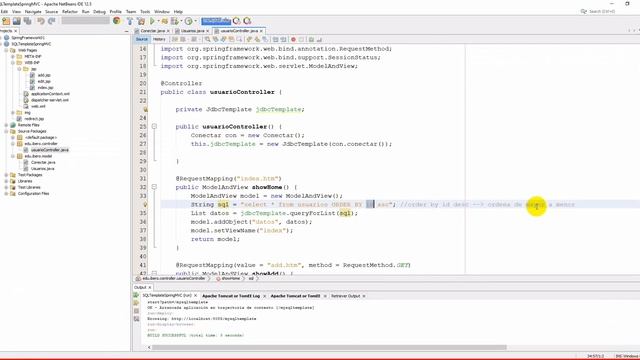Select web.xml in project tree
The width and height of the screenshot is (640, 360).
pos(38,106)
